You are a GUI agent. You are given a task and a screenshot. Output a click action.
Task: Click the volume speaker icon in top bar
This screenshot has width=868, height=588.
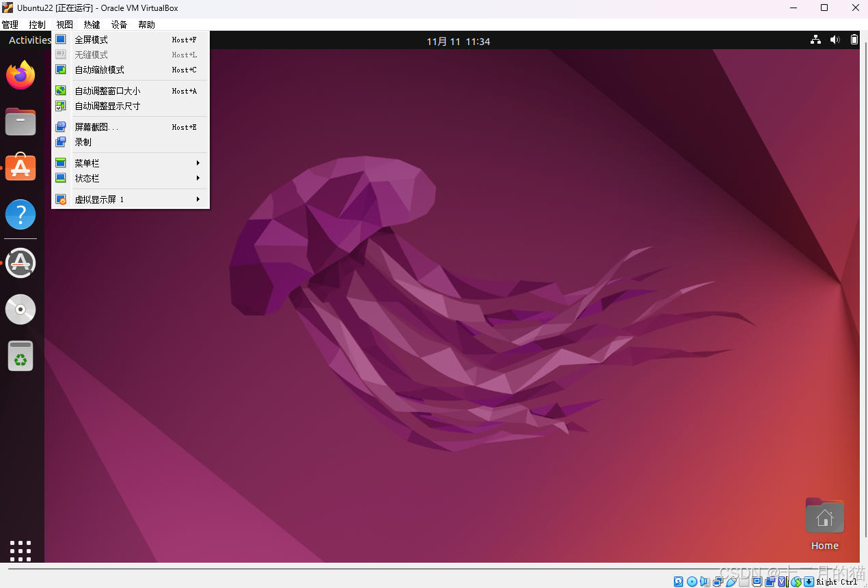tap(835, 40)
